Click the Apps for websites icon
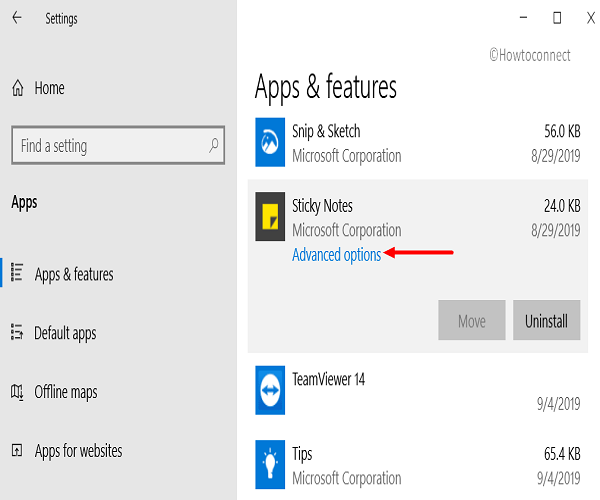The image size is (600, 500). pos(17,450)
